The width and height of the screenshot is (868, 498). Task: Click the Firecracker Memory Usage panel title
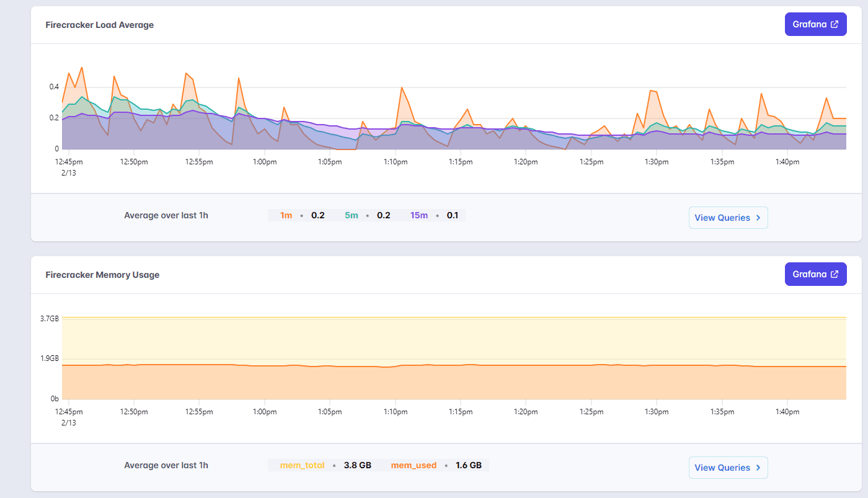pos(102,275)
